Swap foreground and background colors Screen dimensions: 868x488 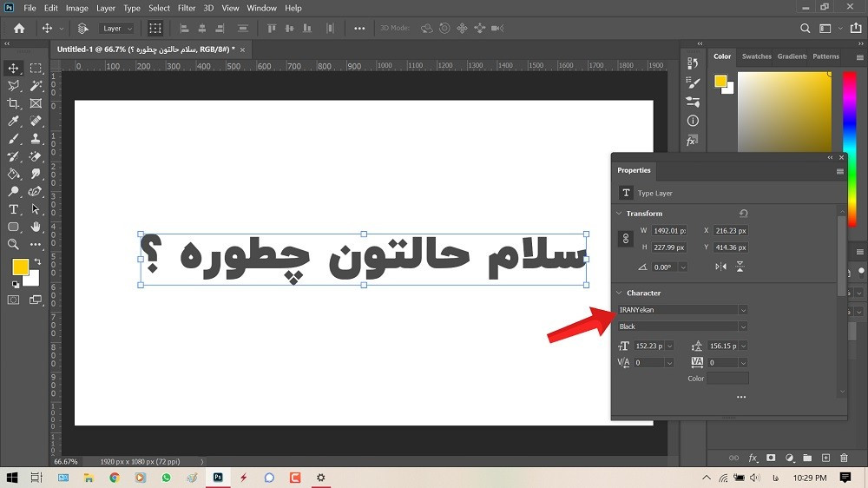(37, 261)
